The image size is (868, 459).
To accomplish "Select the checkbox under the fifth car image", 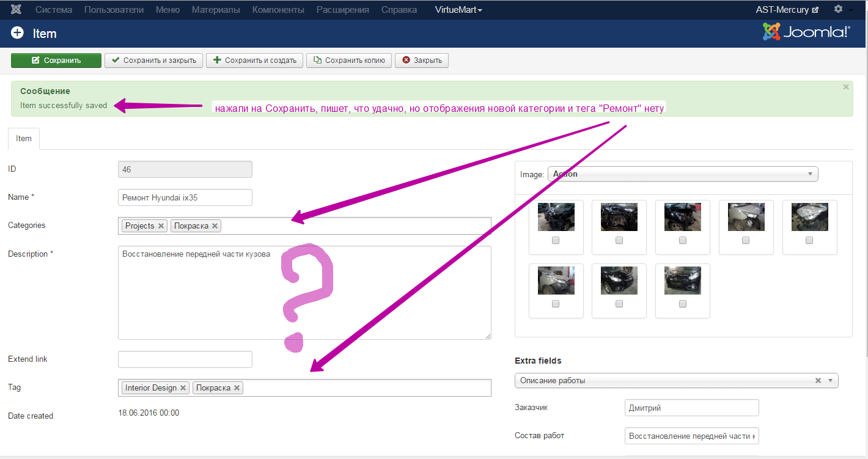I will pyautogui.click(x=809, y=241).
